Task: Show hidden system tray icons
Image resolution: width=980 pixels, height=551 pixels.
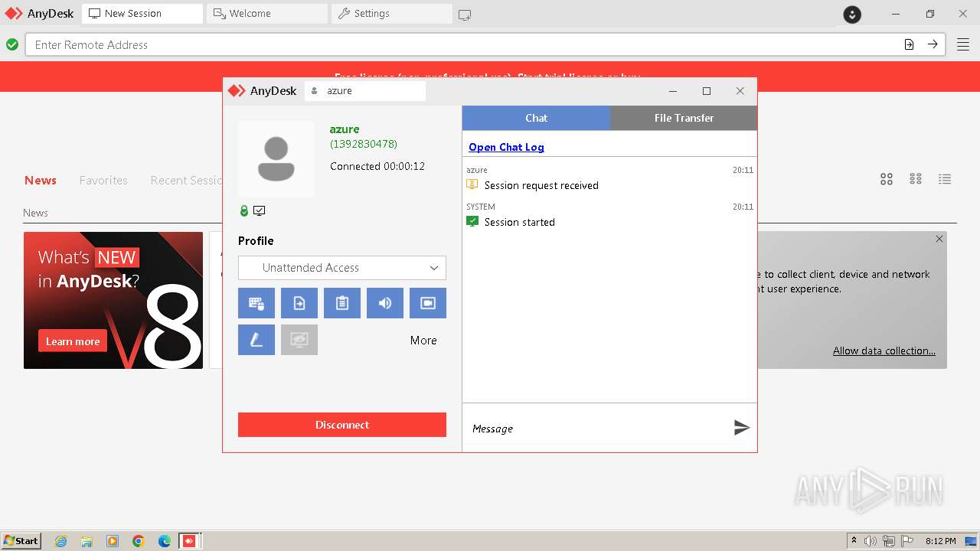Action: (854, 541)
